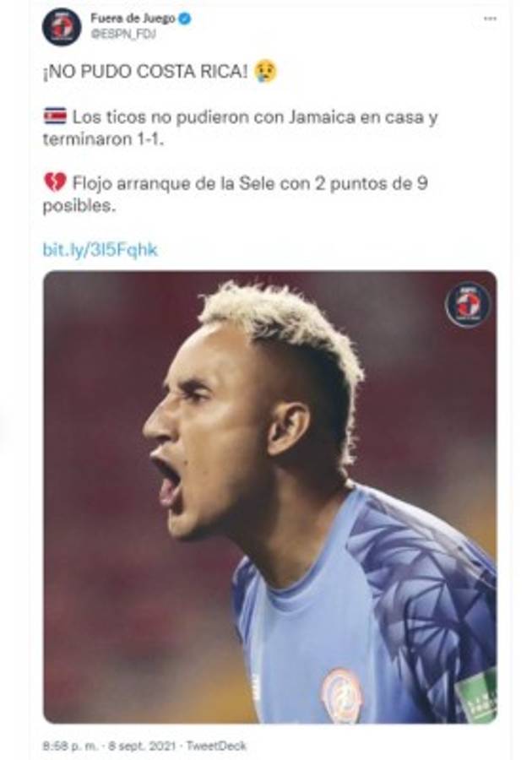The height and width of the screenshot is (760, 532).
Task: Click the blue verified badge
Action: 185,18
